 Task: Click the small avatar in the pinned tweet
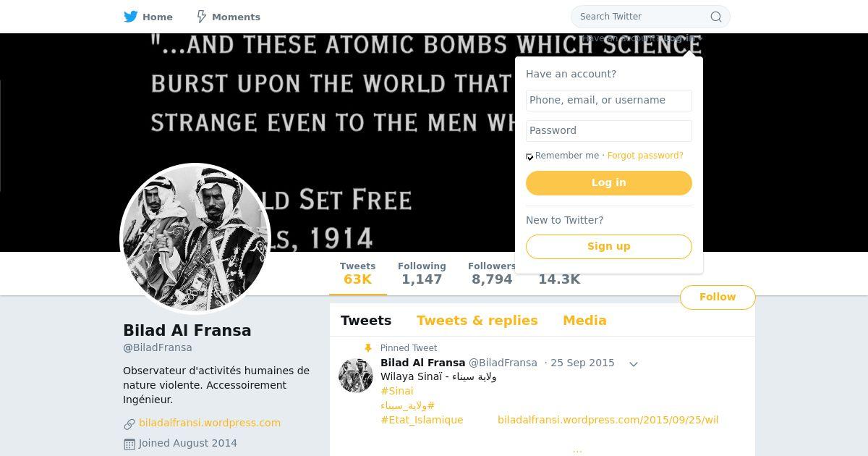pos(356,376)
